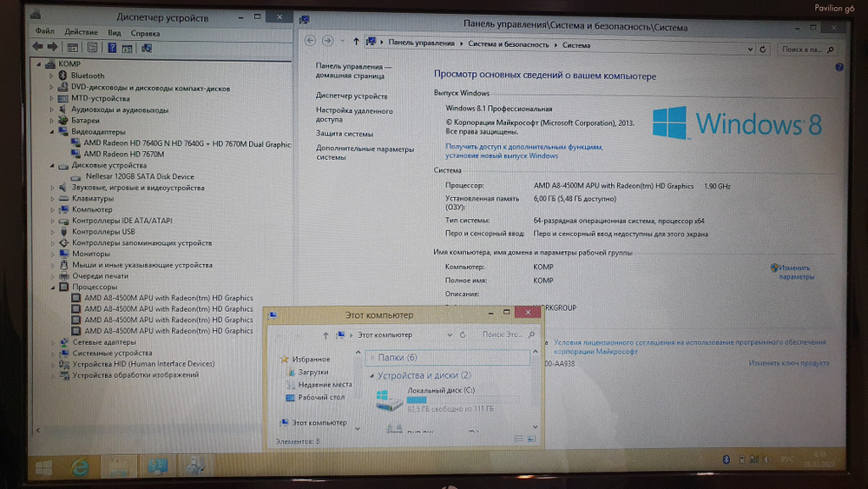Open Рабочий стол in Explorer sidebar
Viewport: 868px width, 489px height.
[321, 397]
